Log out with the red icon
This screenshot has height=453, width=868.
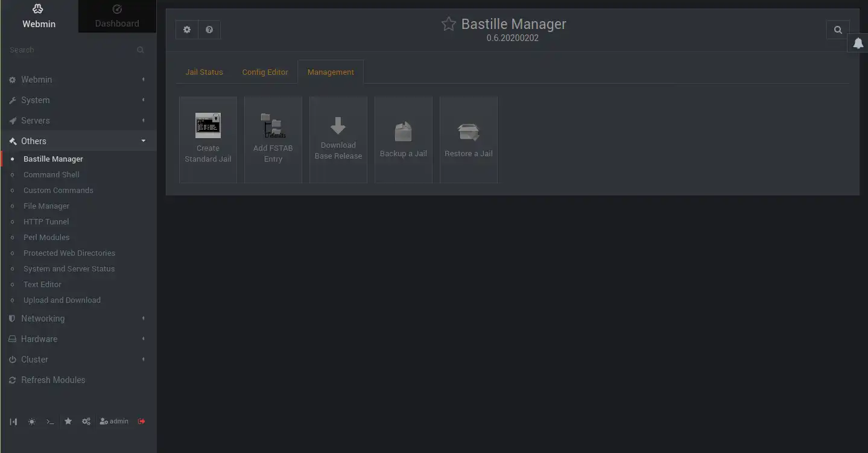point(142,421)
